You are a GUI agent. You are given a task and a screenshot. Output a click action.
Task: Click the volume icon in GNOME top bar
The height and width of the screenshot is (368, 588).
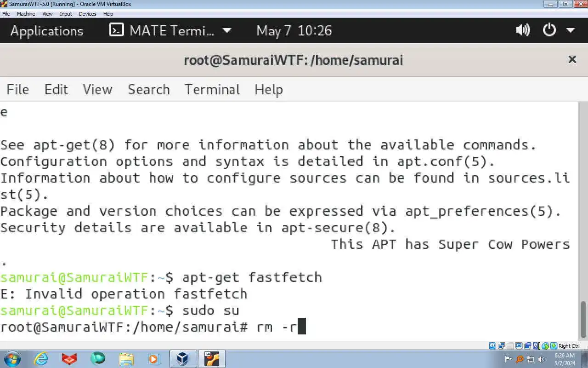(x=523, y=31)
